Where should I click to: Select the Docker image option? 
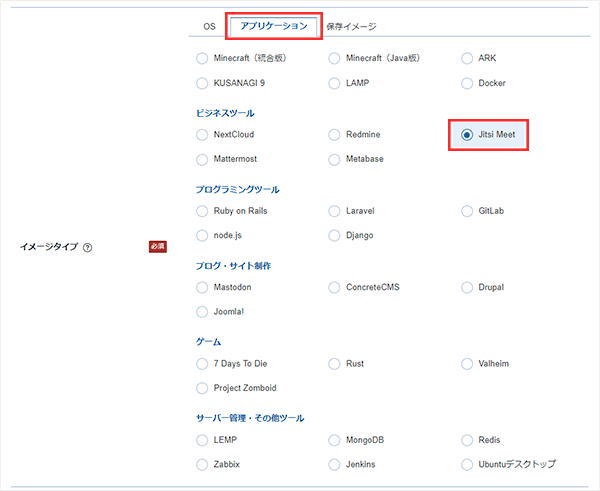point(467,83)
